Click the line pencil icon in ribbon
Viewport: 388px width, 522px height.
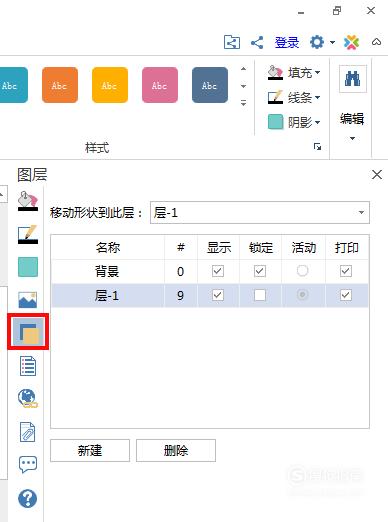[x=275, y=97]
